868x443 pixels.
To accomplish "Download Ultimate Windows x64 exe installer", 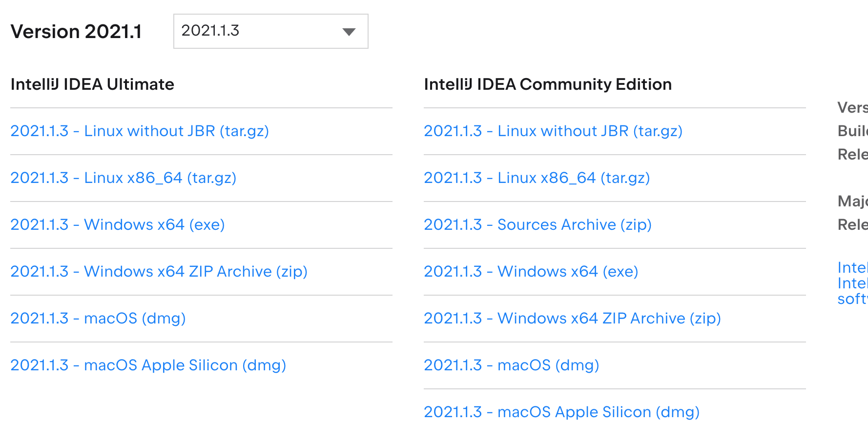I will pos(117,224).
